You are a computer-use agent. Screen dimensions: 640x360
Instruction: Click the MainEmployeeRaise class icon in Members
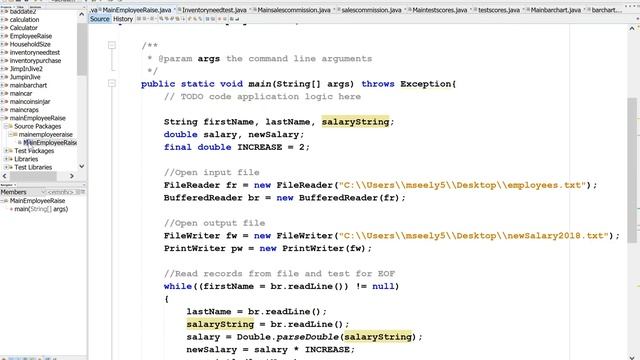click(6, 201)
